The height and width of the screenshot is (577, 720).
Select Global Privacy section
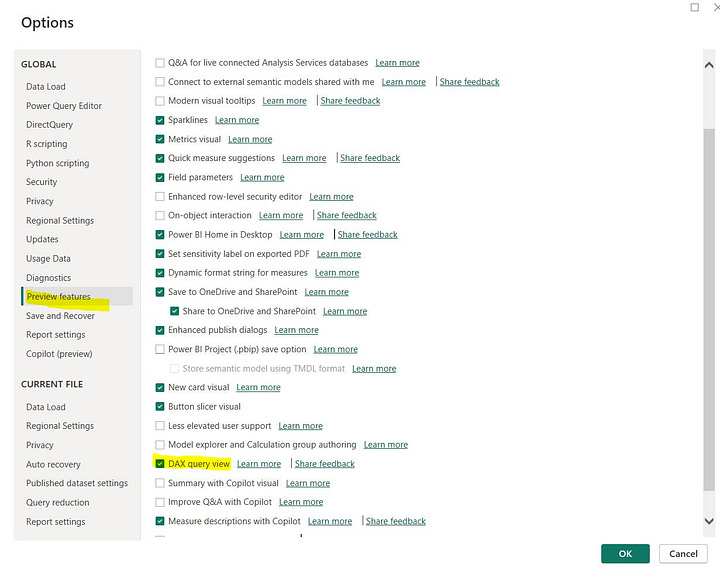[x=39, y=201]
